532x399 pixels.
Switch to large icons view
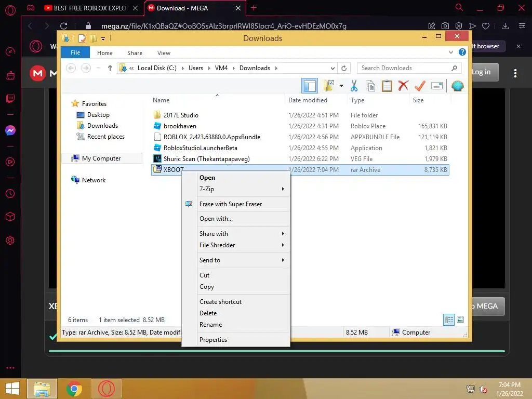tap(460, 320)
